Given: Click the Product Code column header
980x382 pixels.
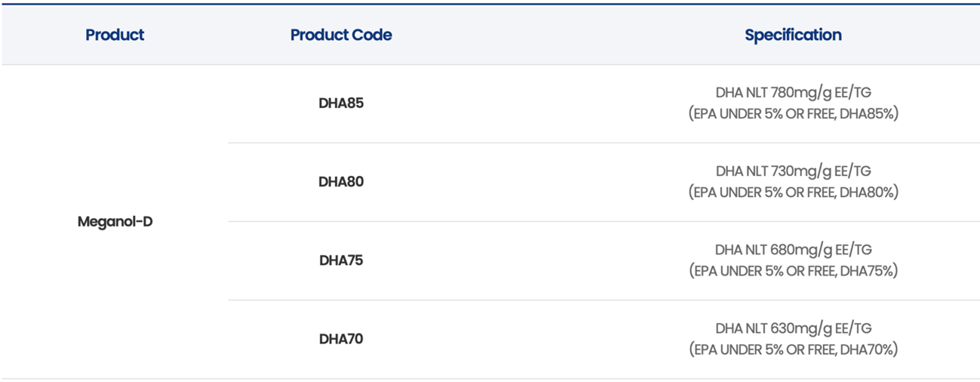Looking at the screenshot, I should (341, 35).
